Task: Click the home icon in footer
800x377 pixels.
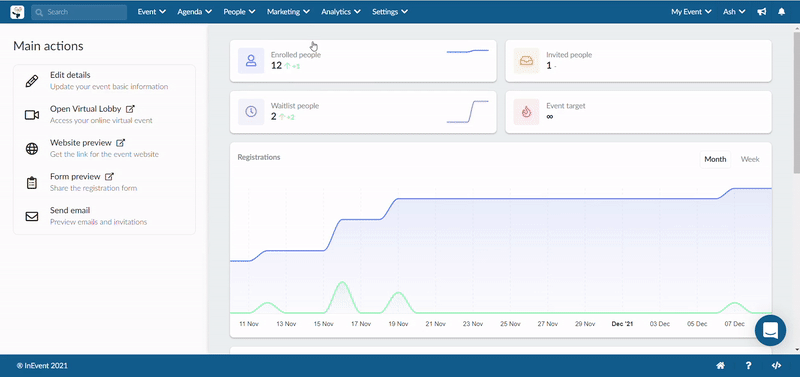Action: [x=721, y=365]
